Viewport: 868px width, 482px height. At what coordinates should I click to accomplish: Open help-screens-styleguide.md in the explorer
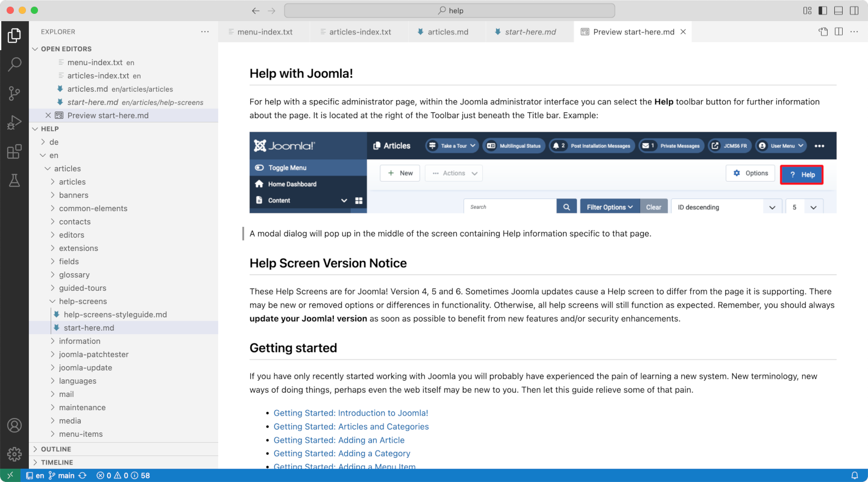coord(115,314)
